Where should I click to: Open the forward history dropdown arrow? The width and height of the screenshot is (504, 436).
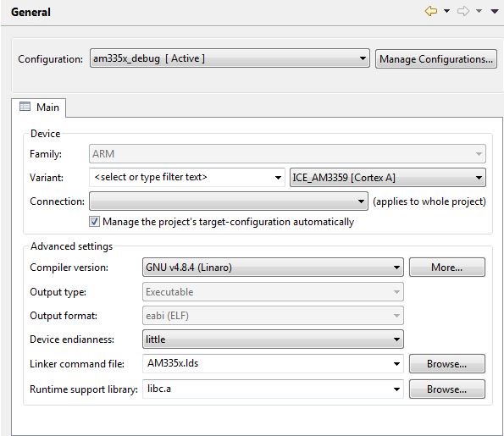pyautogui.click(x=479, y=11)
